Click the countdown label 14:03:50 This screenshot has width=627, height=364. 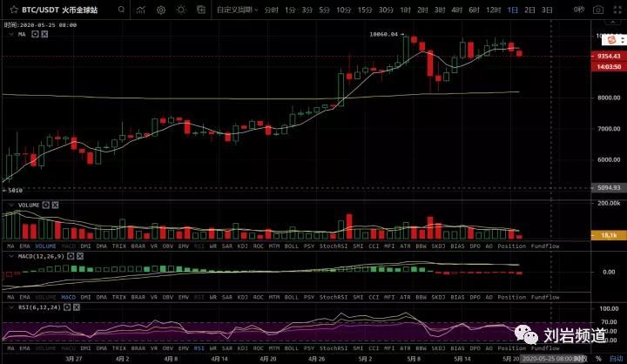click(x=609, y=66)
